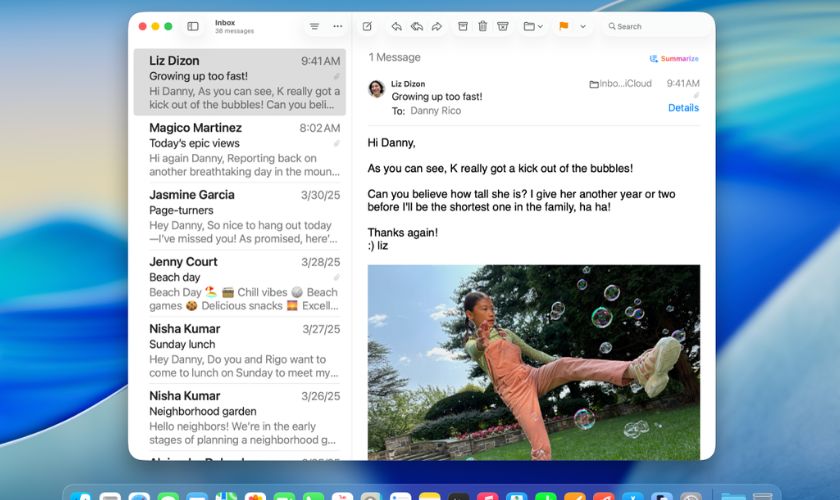Compose a new message
This screenshot has width=840, height=500.
pyautogui.click(x=367, y=26)
